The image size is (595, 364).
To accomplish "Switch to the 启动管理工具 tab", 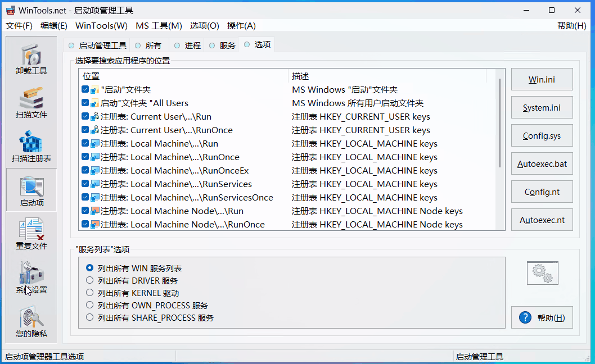I will click(x=97, y=46).
